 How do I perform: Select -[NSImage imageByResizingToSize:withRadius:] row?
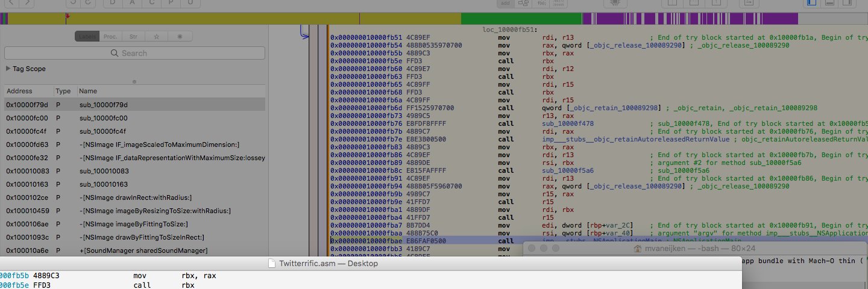coord(134,211)
